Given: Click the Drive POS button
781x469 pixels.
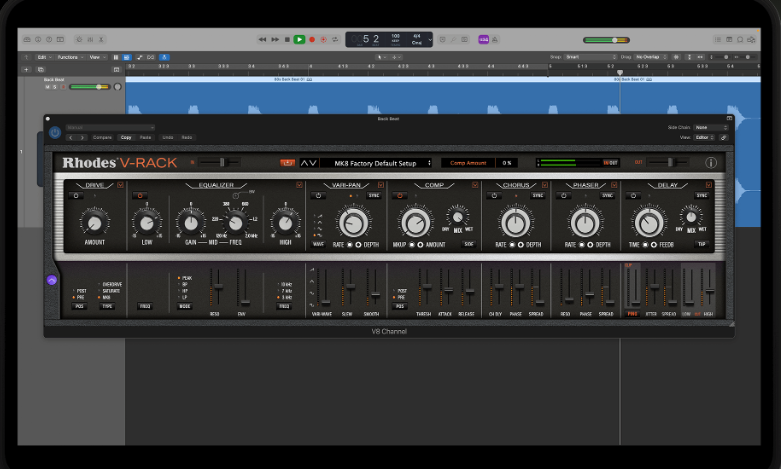Looking at the screenshot, I should [79, 306].
